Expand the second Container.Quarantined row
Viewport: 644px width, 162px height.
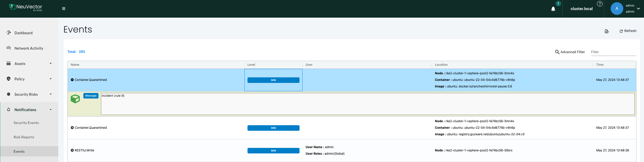pos(72,128)
